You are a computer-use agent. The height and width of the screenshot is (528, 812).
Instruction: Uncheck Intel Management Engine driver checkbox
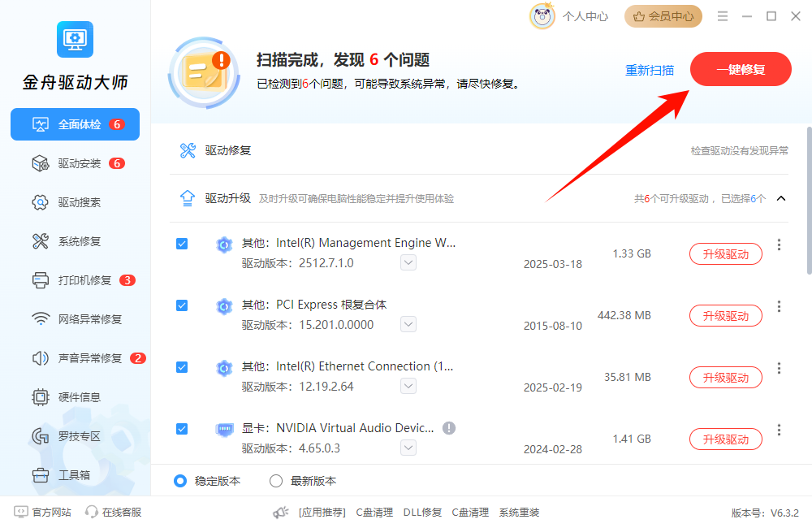182,244
